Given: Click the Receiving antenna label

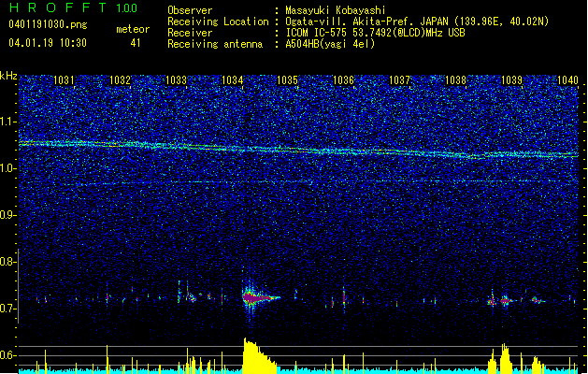Looking at the screenshot, I should pos(215,44).
